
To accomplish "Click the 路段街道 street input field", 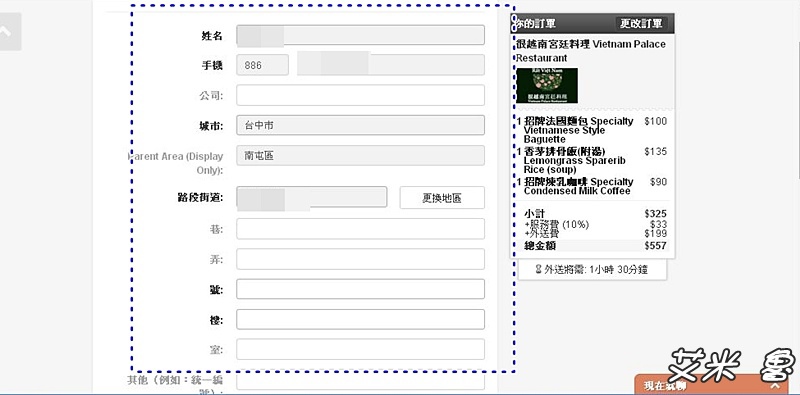I will [x=312, y=197].
